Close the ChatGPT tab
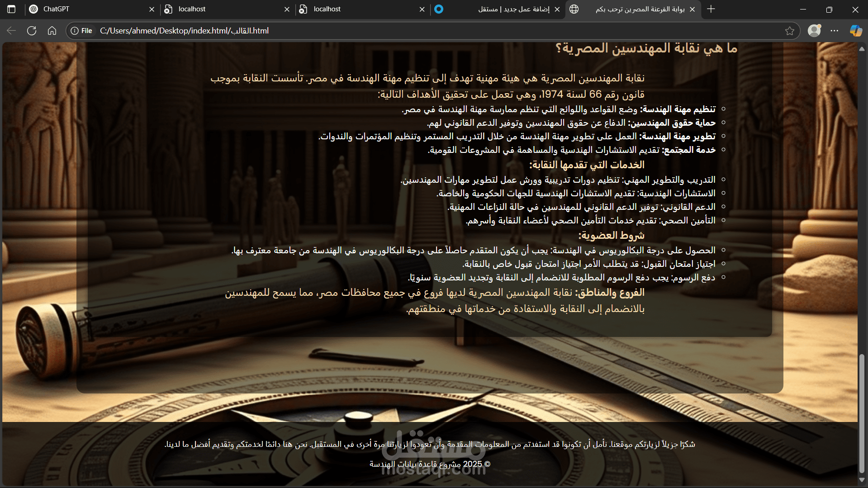This screenshot has height=488, width=868. click(x=152, y=9)
